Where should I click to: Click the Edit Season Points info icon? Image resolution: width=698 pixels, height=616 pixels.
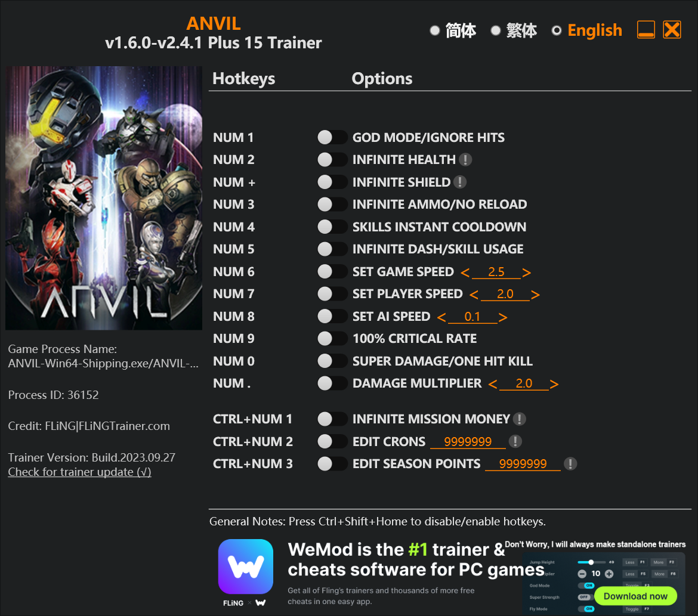click(570, 464)
